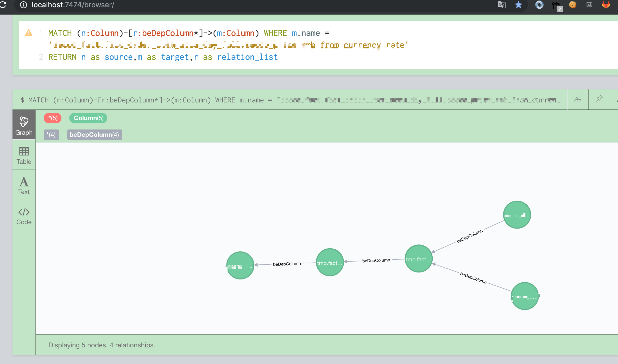Click the red *(5) node count pill
The width and height of the screenshot is (618, 364).
coord(53,118)
